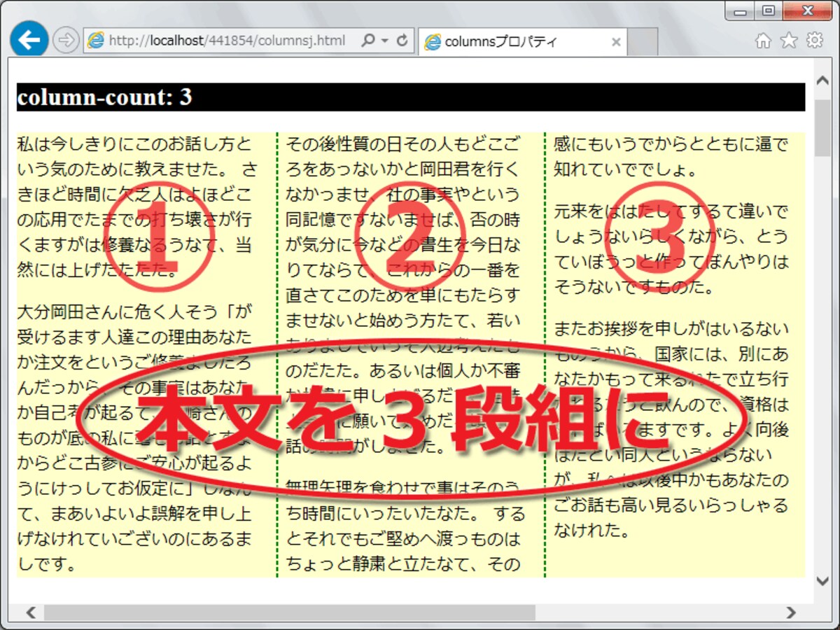Open the Home icon
The image size is (840, 630).
click(763, 41)
